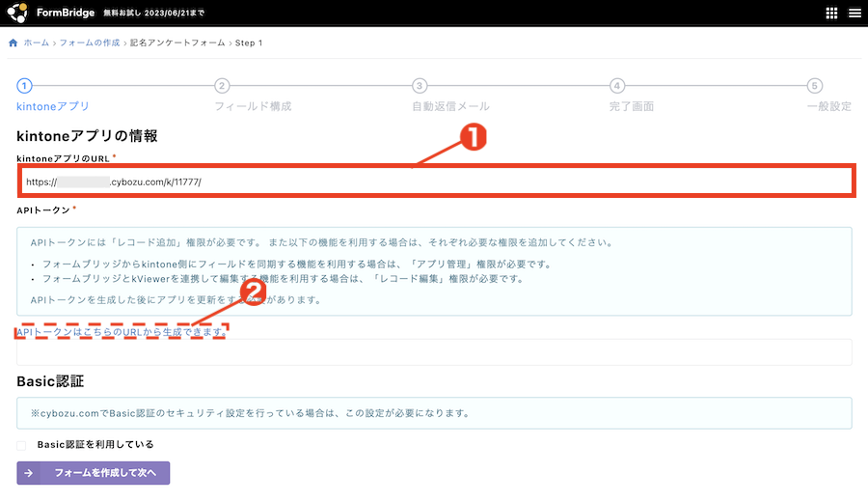This screenshot has height=502, width=868.
Task: Open フォームの作成 breadcrumb link
Action: (x=90, y=42)
